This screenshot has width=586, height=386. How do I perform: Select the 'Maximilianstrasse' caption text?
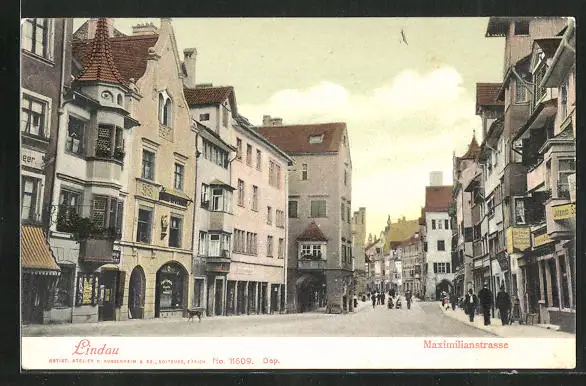466,345
